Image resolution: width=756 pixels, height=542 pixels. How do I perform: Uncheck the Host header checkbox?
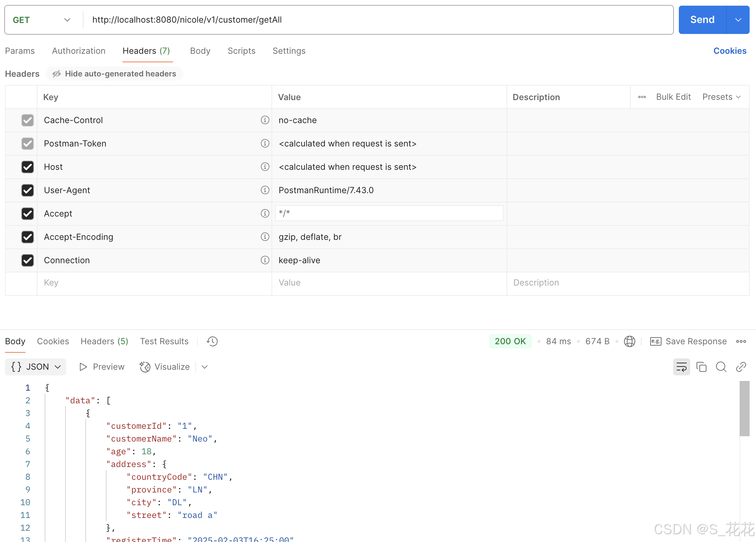pyautogui.click(x=28, y=167)
